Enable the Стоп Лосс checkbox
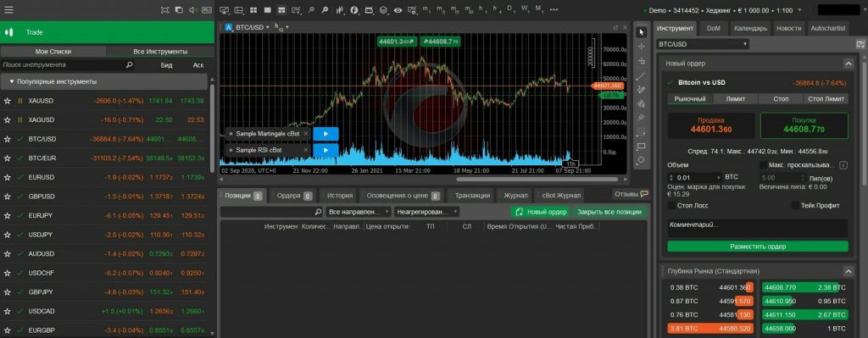 (x=671, y=205)
